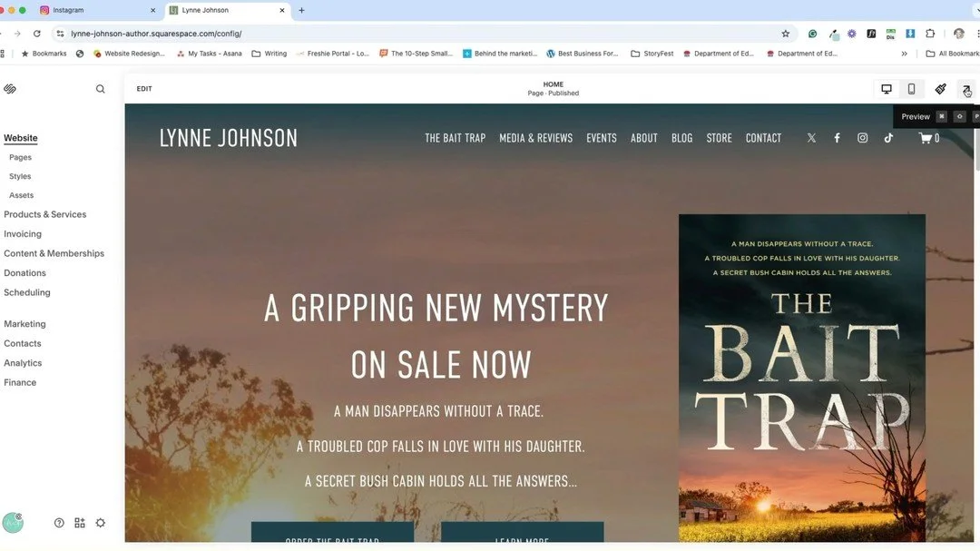Viewport: 980px width, 551px height.
Task: Open BLOG nav link
Action: pos(681,138)
